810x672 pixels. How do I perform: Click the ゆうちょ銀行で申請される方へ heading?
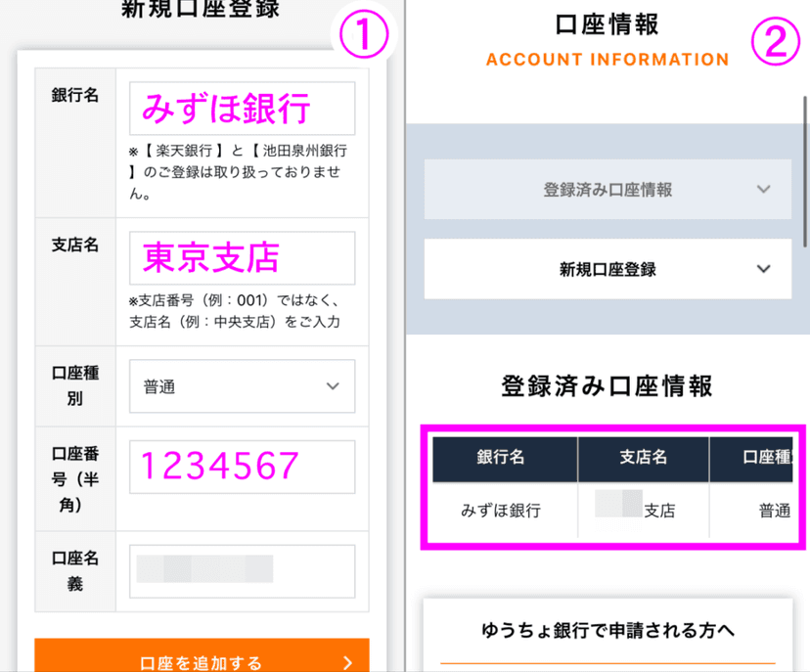pyautogui.click(x=607, y=631)
